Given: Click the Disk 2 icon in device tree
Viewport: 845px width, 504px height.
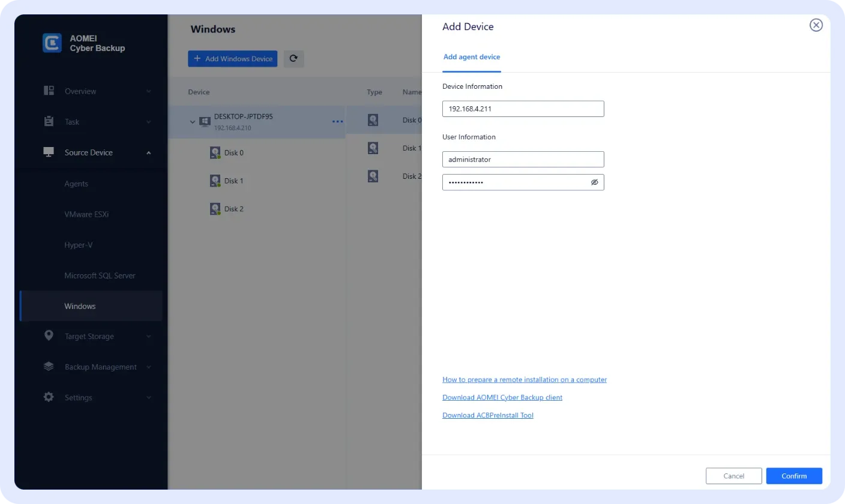Looking at the screenshot, I should tap(215, 209).
